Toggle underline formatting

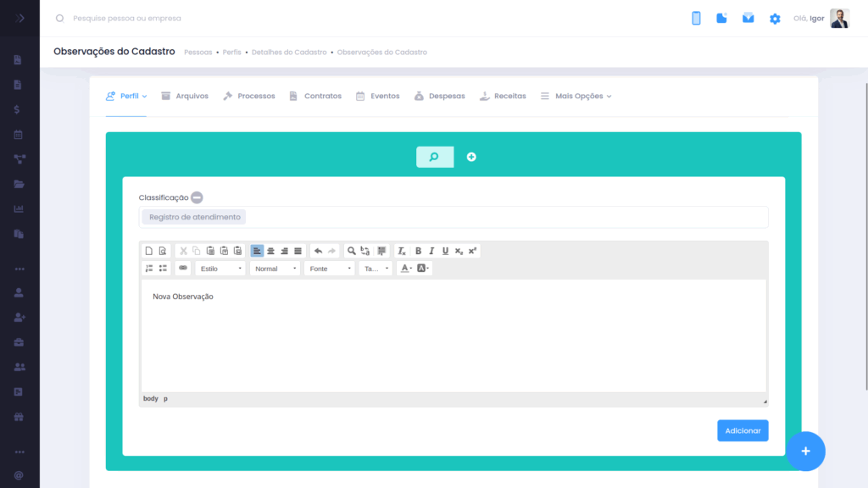tap(445, 251)
